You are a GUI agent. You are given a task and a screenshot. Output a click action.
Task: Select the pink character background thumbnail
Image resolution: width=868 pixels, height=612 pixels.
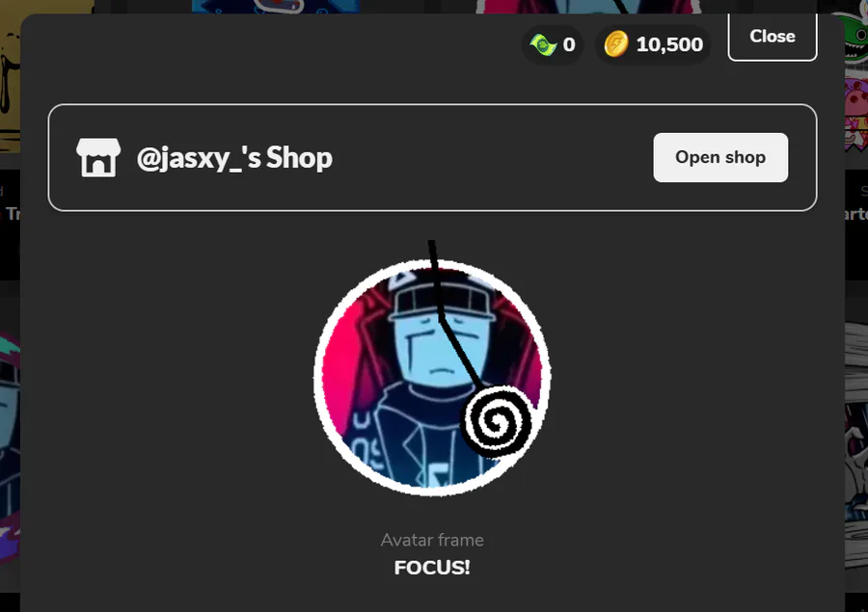[855, 114]
